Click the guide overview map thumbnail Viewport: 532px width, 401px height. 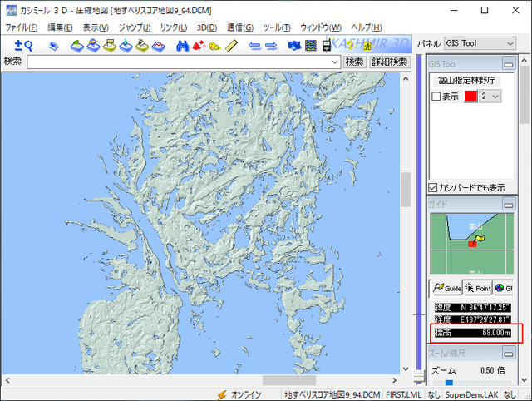[x=472, y=244]
